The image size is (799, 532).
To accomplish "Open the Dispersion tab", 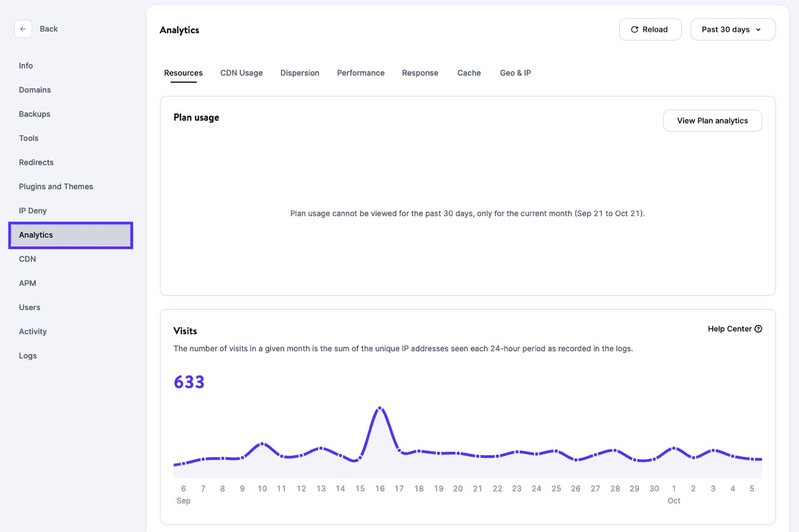I will click(300, 72).
